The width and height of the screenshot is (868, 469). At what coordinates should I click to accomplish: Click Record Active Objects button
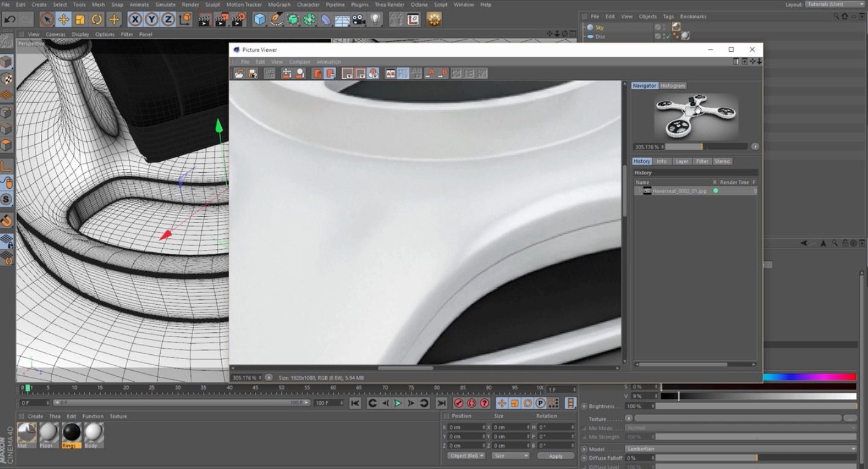(x=459, y=403)
